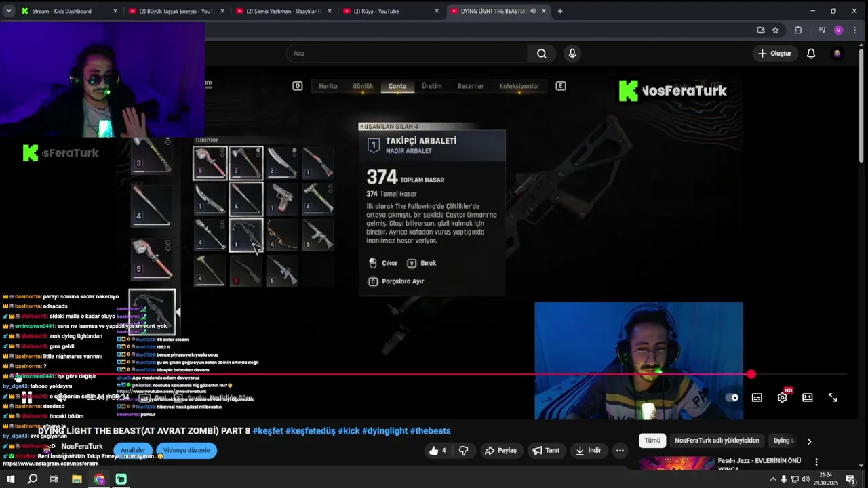The width and height of the screenshot is (868, 488).
Task: Click the Tanıt promote button
Action: click(546, 450)
